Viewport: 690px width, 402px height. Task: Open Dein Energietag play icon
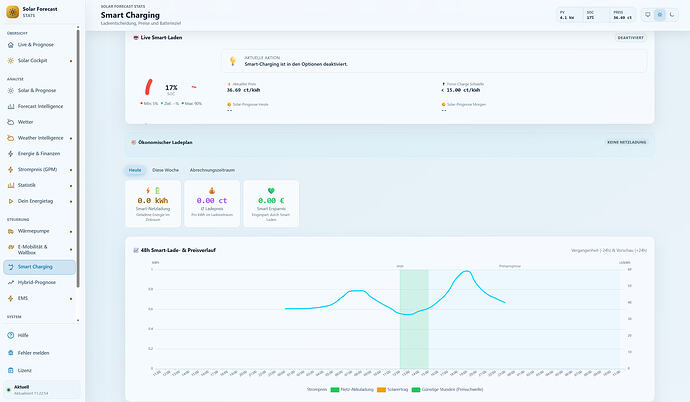(x=11, y=201)
